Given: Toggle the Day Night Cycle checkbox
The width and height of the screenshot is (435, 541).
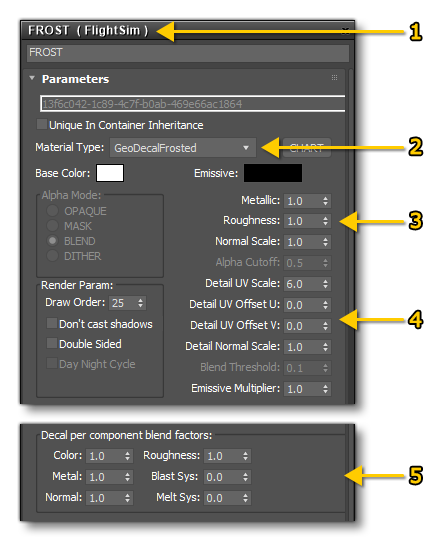Looking at the screenshot, I should coord(52,363).
